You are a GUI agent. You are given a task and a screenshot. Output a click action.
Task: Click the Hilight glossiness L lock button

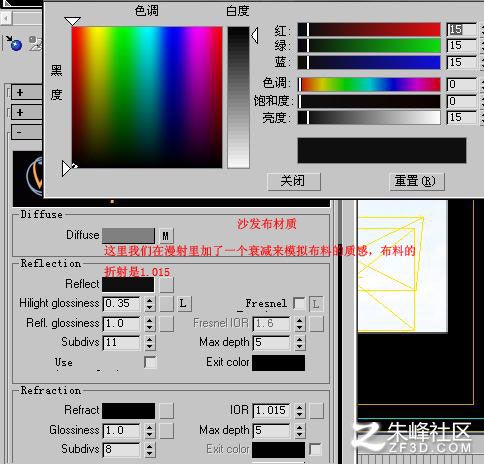point(183,303)
